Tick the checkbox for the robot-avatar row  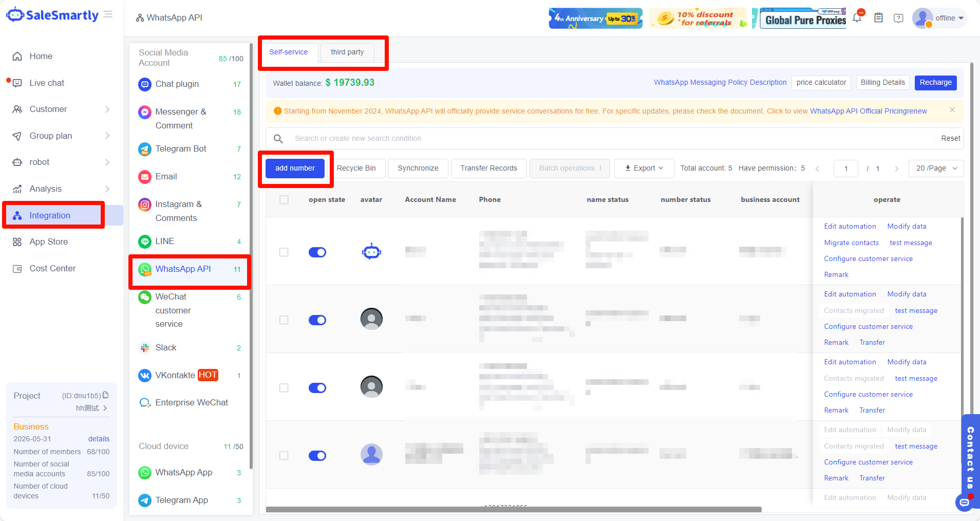click(x=284, y=252)
